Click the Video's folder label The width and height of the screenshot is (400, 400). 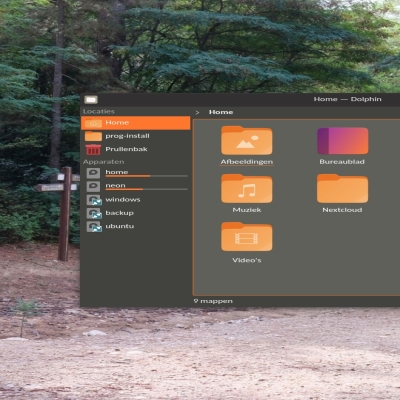click(x=247, y=260)
